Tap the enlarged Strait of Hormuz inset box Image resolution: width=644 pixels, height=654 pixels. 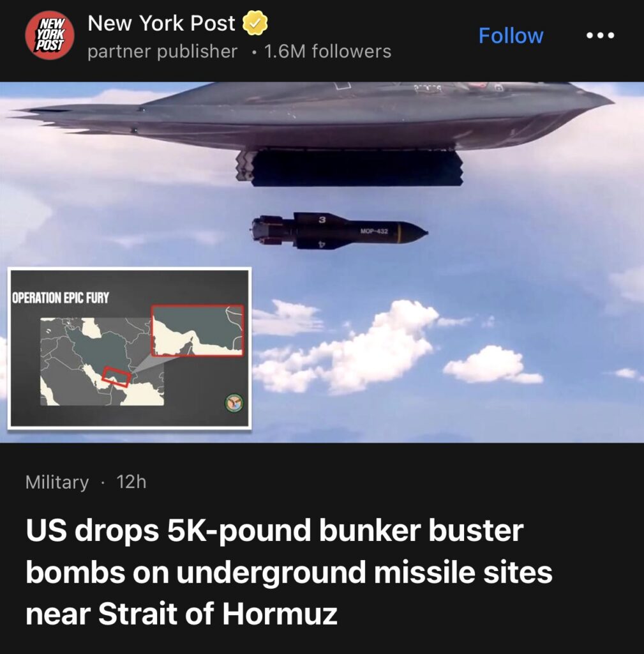197,330
